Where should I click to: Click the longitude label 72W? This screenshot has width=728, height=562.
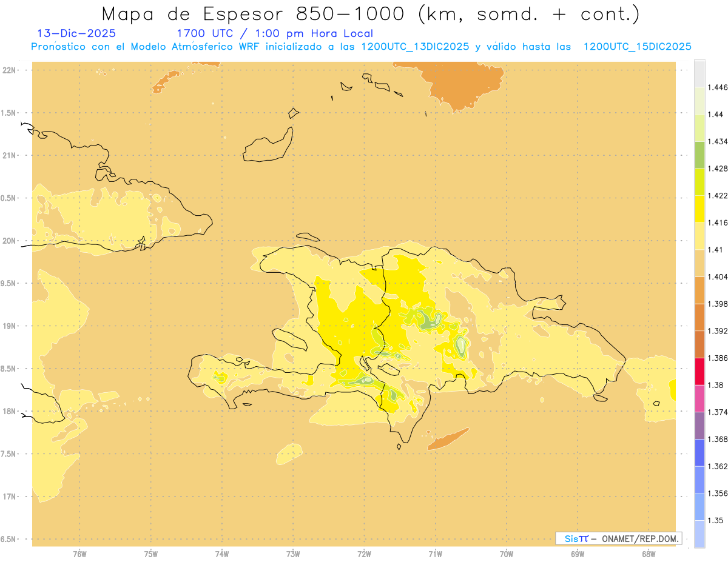[x=364, y=554]
